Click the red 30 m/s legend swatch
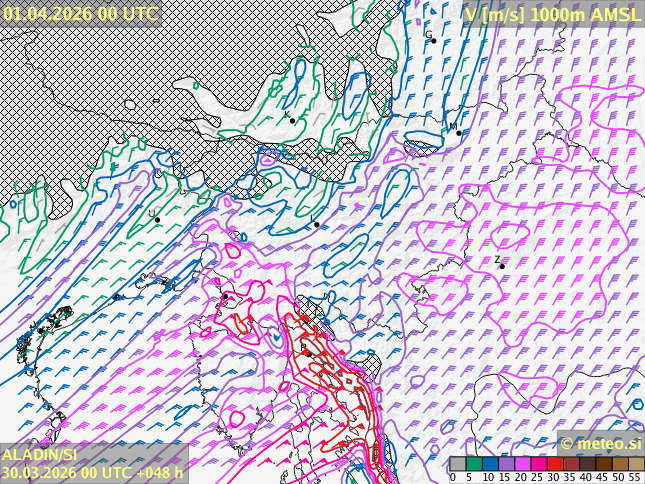Image resolution: width=645 pixels, height=484 pixels. pos(555,464)
